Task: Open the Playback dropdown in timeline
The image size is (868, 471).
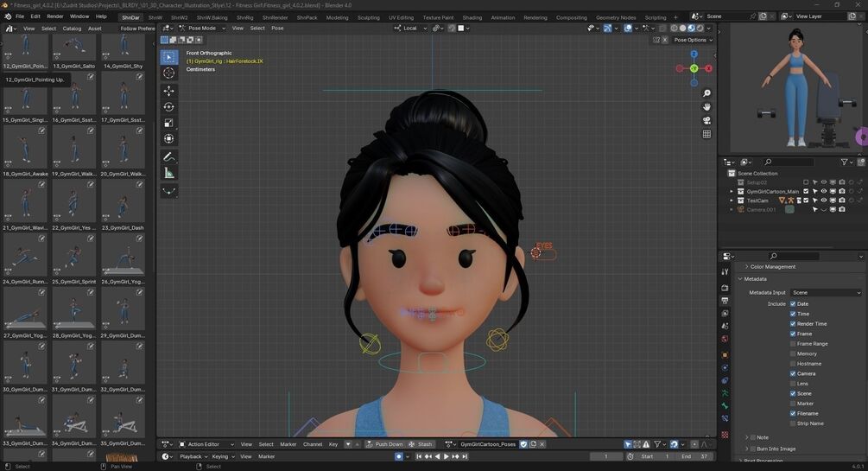Action: coord(193,456)
